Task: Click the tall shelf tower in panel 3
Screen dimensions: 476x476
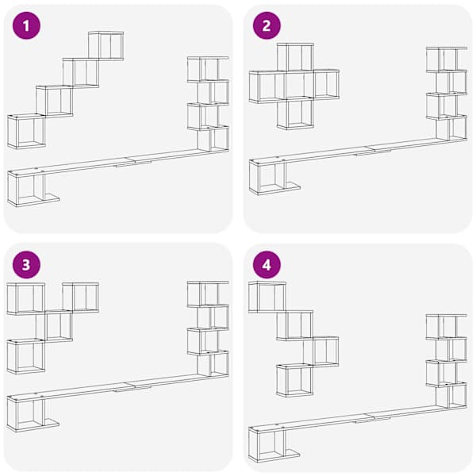Action: (208, 328)
